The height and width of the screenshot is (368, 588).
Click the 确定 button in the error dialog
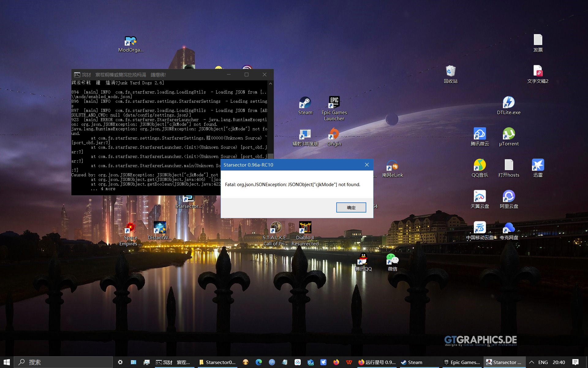351,207
